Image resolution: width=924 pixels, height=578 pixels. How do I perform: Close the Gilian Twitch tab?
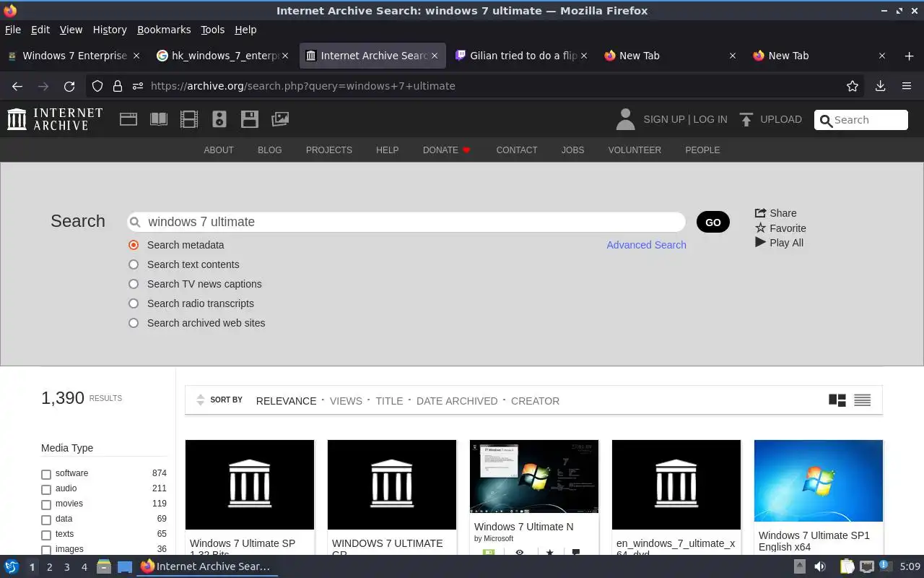(584, 56)
